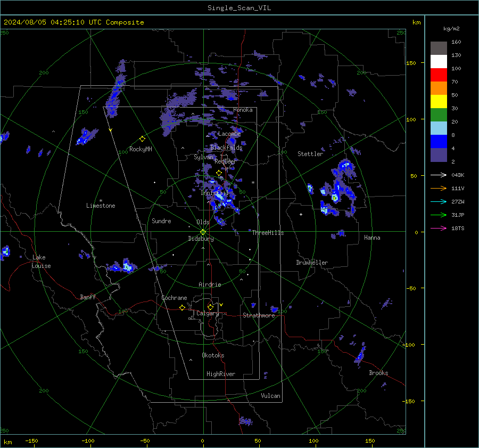This screenshot has width=479, height=448.
Task: Click the yellow diamond marker near RockyMH
Action: coord(142,139)
